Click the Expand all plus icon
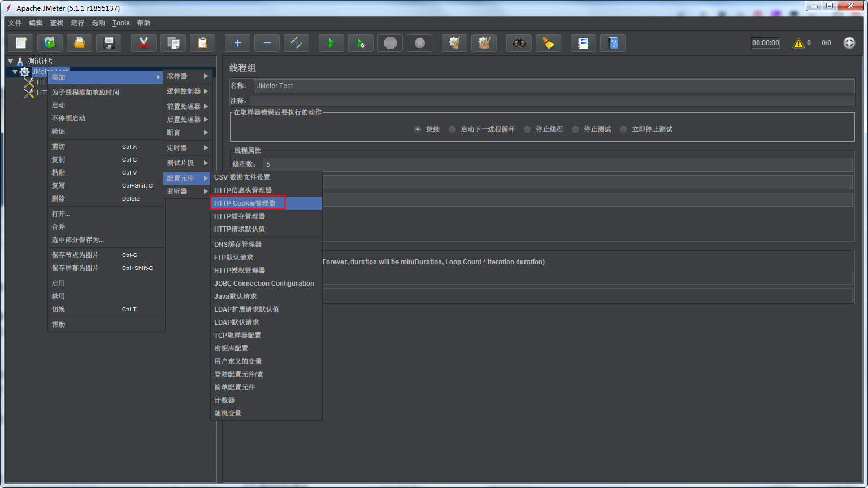The height and width of the screenshot is (488, 868). click(238, 43)
